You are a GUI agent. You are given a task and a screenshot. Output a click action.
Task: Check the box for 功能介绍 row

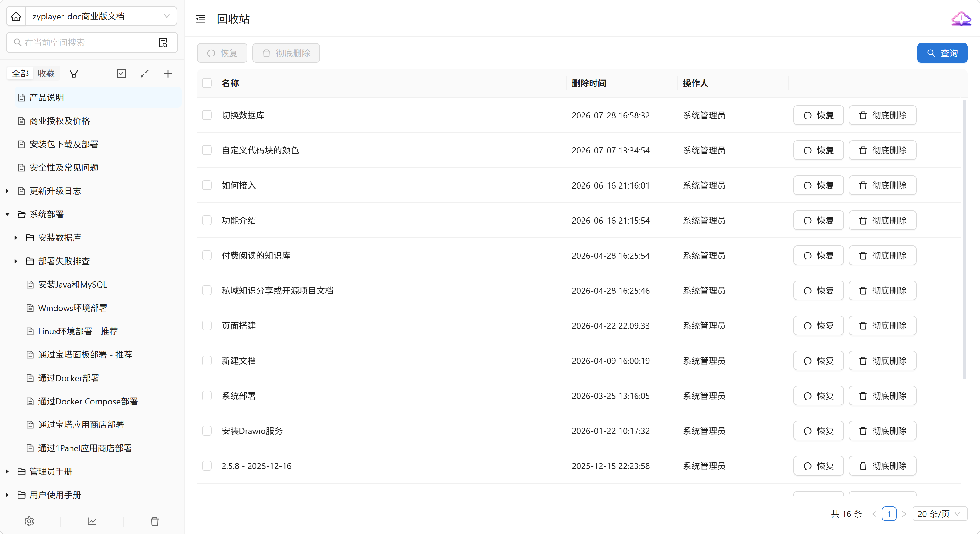coord(207,221)
